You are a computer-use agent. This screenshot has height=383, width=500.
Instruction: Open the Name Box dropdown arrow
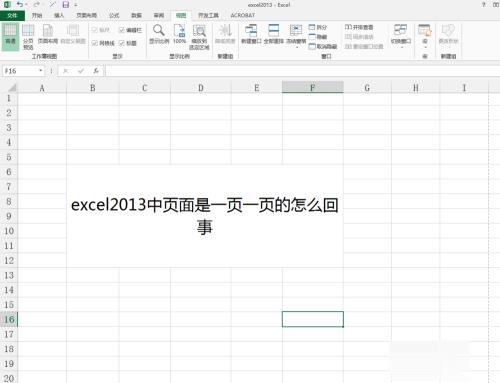tap(40, 71)
